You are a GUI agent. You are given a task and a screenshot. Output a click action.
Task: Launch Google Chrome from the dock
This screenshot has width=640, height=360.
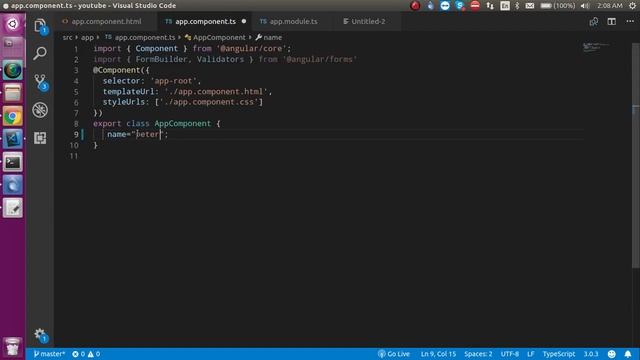(x=13, y=117)
